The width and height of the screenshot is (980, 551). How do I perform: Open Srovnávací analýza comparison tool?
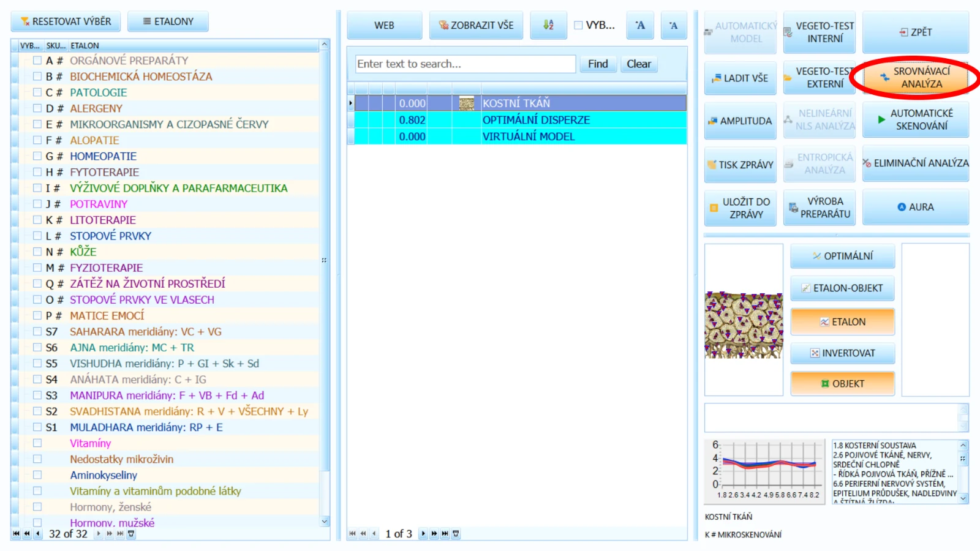[x=915, y=77]
